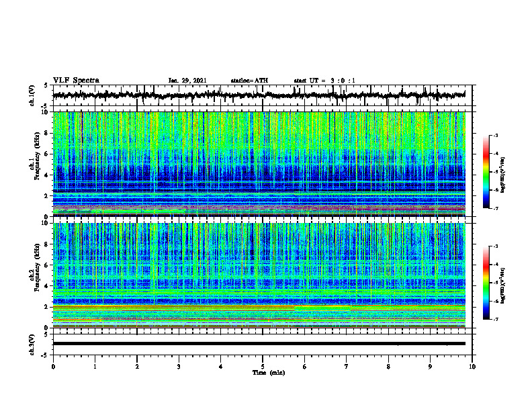Viewport: 532px width, 411px height.
Task: Click the time axis tick label "6"
Action: (x=305, y=367)
